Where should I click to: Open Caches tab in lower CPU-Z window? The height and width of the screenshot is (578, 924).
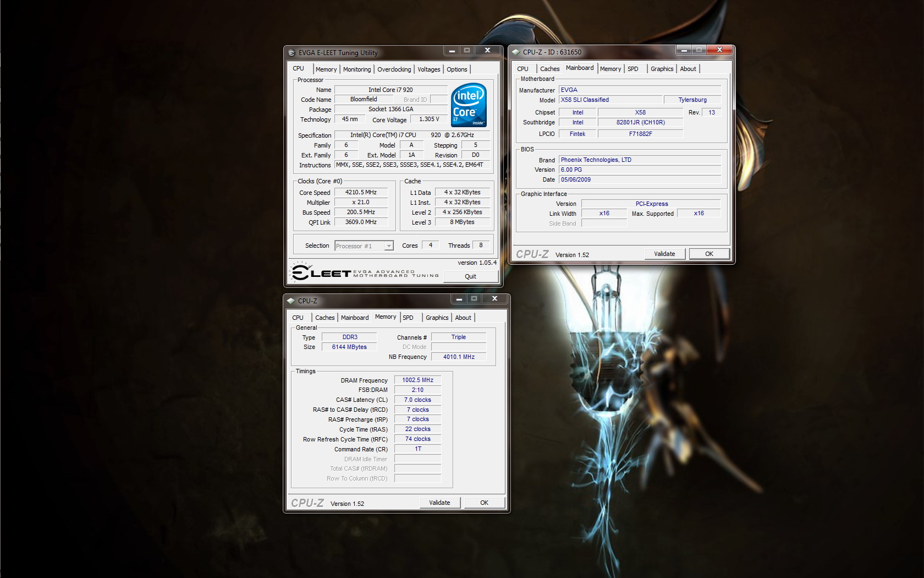click(324, 318)
